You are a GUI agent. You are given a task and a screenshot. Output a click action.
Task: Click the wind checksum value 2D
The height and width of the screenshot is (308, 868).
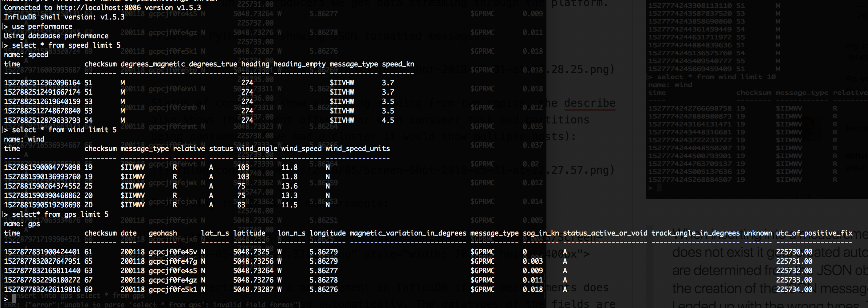88,205
